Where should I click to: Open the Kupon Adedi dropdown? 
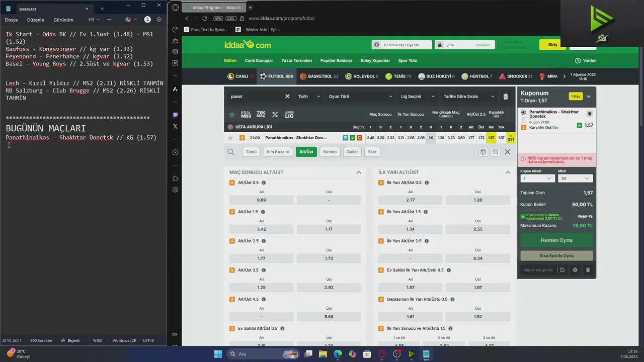click(537, 178)
